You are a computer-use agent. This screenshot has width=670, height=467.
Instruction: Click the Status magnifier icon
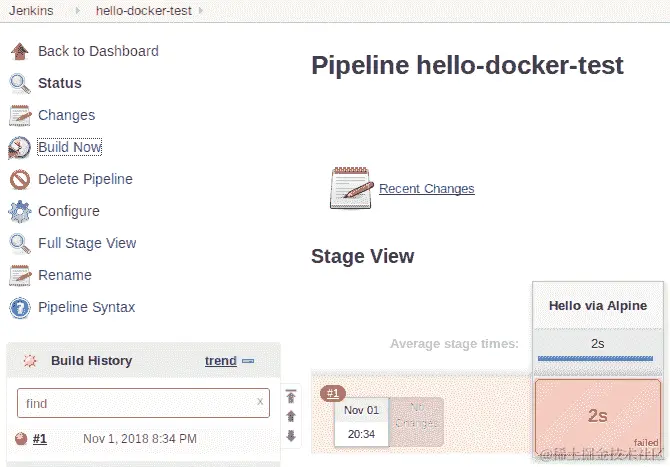[20, 83]
